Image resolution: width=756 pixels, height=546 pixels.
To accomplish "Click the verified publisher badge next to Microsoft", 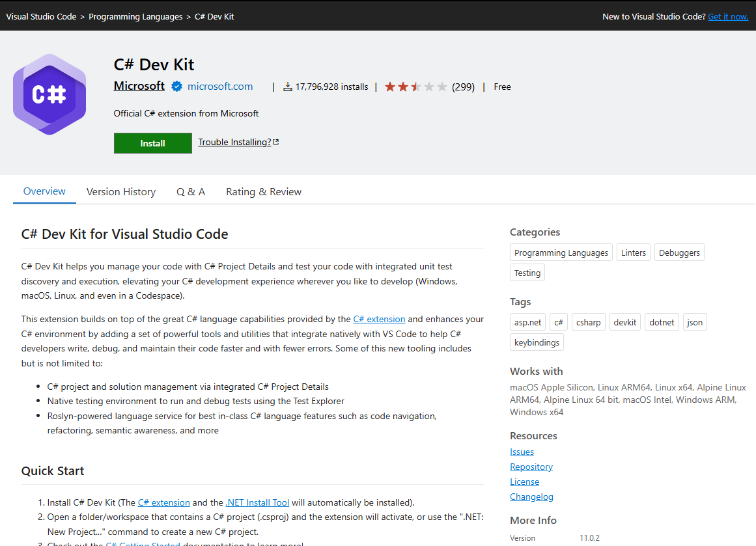I will coord(177,87).
